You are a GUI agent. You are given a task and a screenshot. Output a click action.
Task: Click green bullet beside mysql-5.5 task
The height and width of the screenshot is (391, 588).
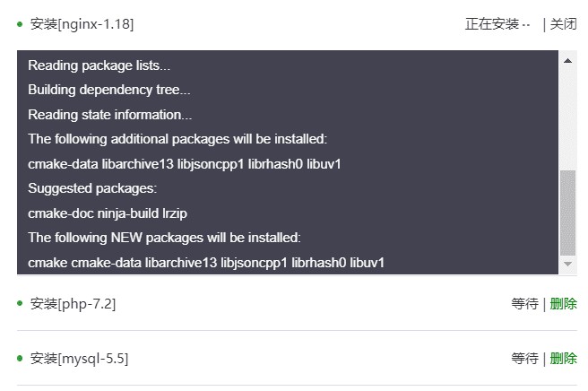pyautogui.click(x=20, y=359)
